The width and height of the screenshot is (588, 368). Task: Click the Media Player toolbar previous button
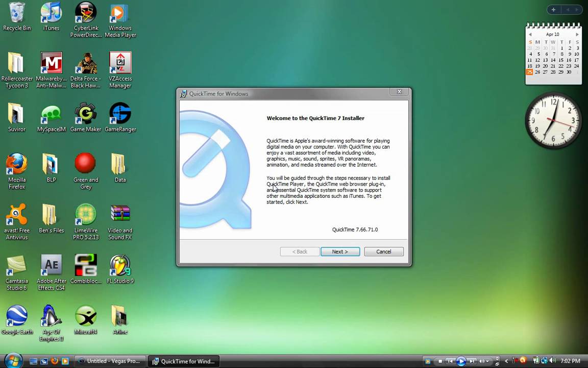pyautogui.click(x=450, y=361)
